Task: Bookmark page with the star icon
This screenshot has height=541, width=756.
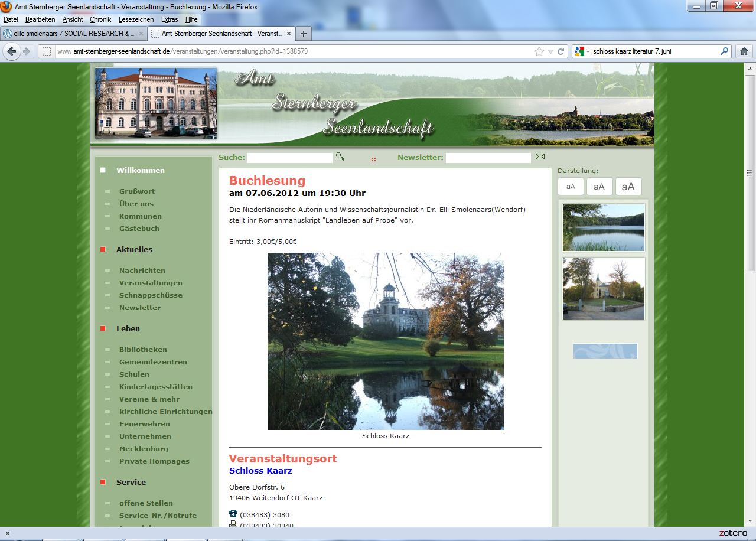Action: (x=539, y=51)
